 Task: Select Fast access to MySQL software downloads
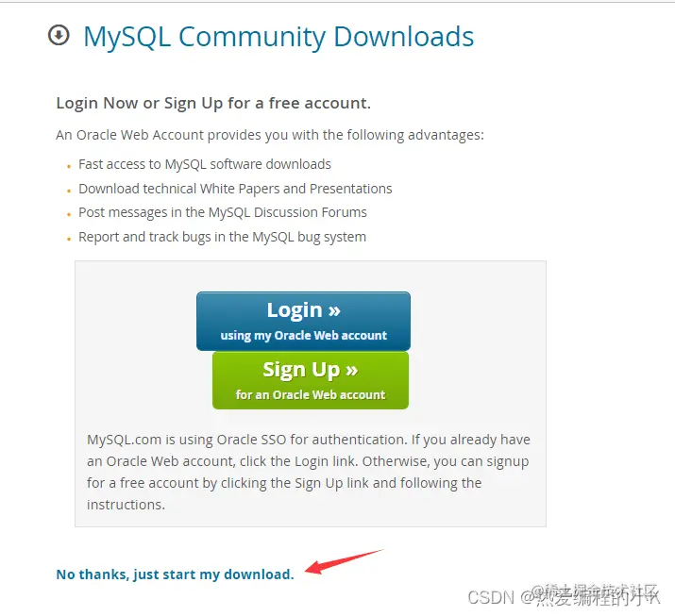(x=205, y=164)
